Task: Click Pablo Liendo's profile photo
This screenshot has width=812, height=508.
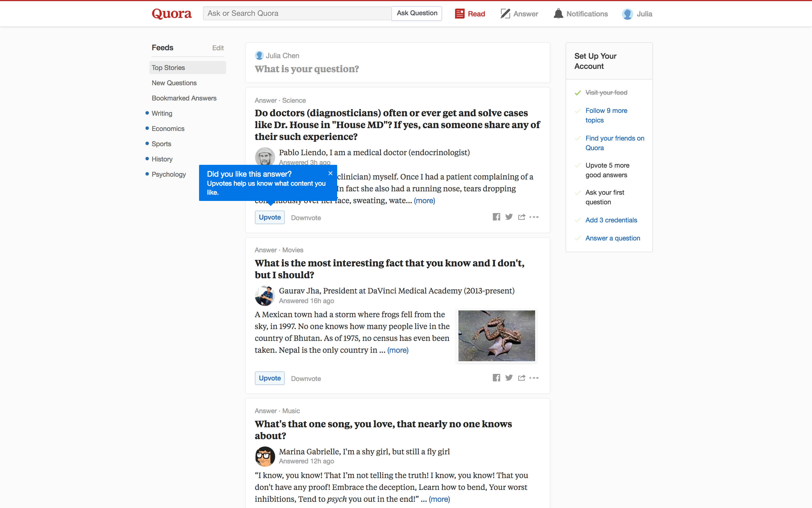Action: (265, 156)
